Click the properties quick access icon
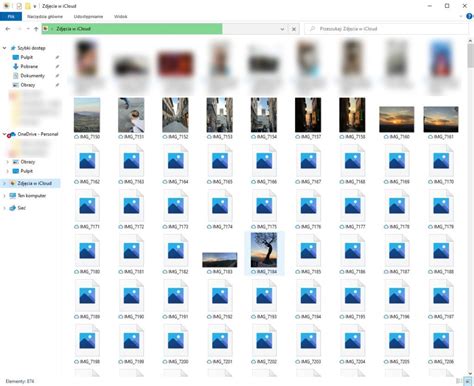Viewport: 474px width, 386px height. (19, 6)
